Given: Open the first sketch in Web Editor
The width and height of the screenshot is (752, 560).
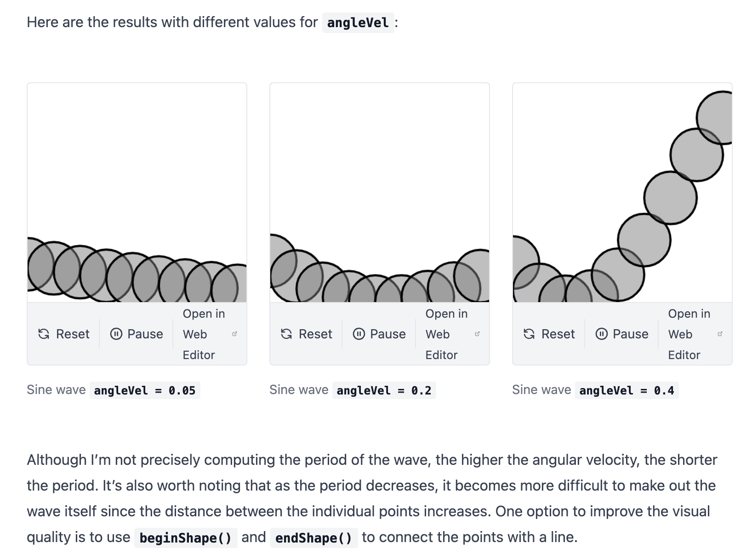Looking at the screenshot, I should pyautogui.click(x=204, y=334).
